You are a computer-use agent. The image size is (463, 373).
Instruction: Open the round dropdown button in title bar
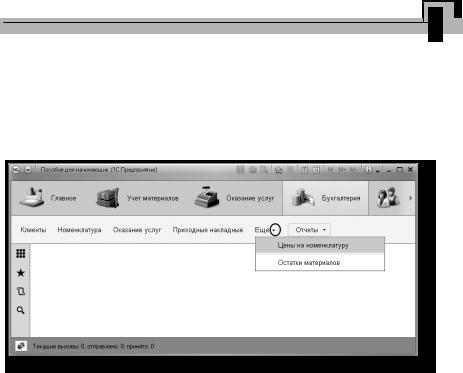(28, 170)
